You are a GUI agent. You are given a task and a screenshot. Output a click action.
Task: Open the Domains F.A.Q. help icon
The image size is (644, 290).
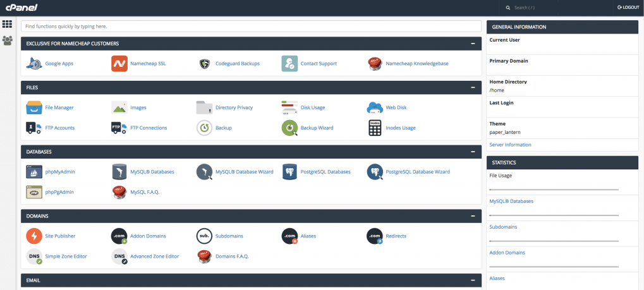pyautogui.click(x=205, y=256)
